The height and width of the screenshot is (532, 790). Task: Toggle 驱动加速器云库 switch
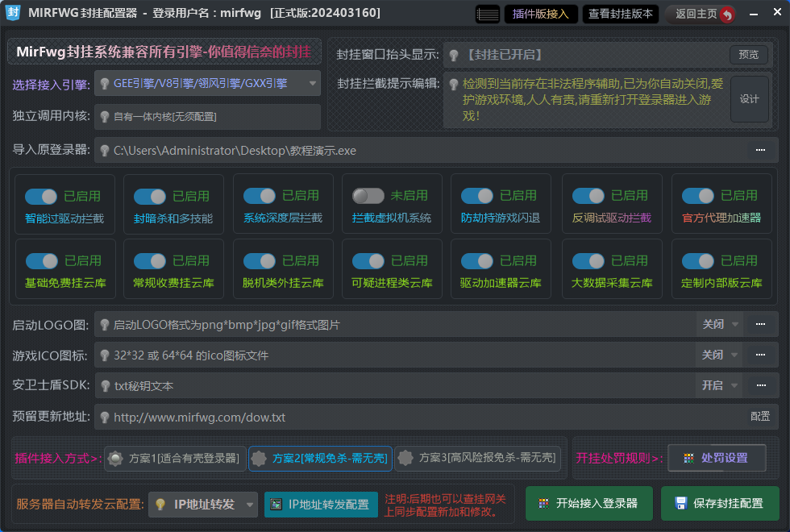[x=477, y=261]
